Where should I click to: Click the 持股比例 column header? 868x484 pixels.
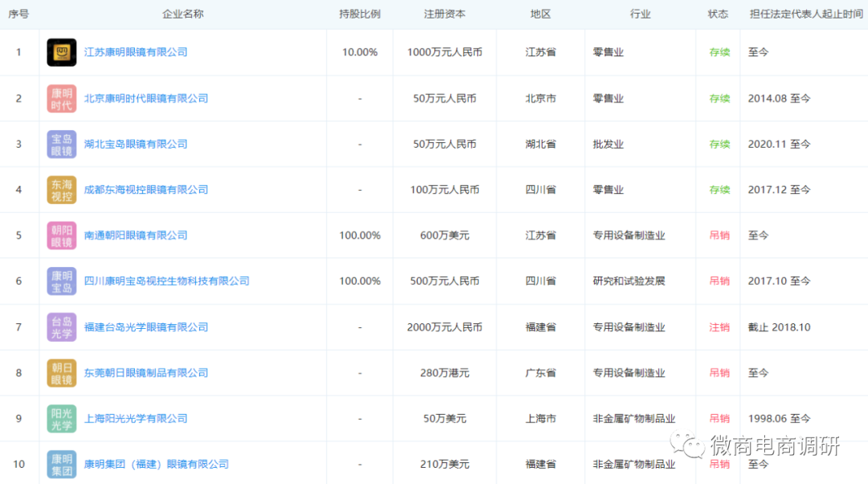point(359,14)
